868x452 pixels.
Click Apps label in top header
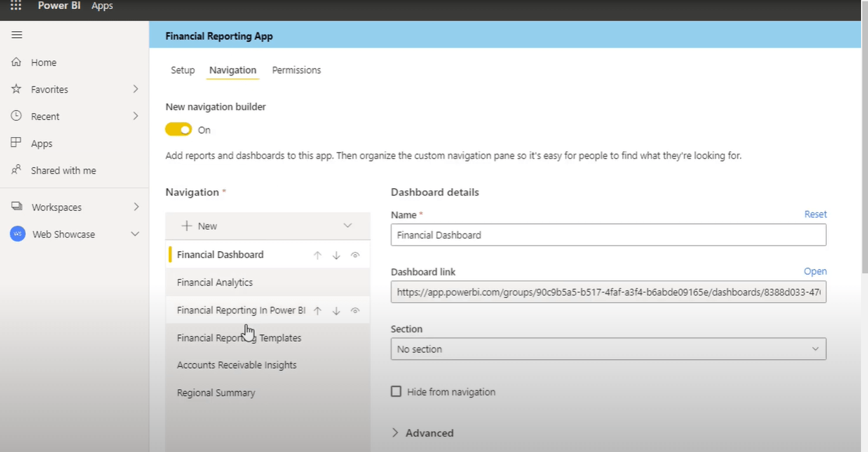point(102,6)
